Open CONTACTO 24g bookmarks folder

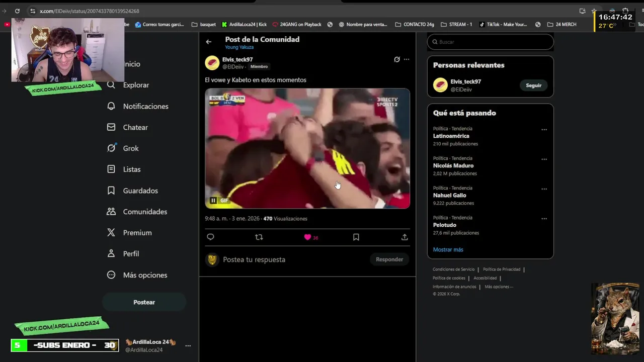415,24
